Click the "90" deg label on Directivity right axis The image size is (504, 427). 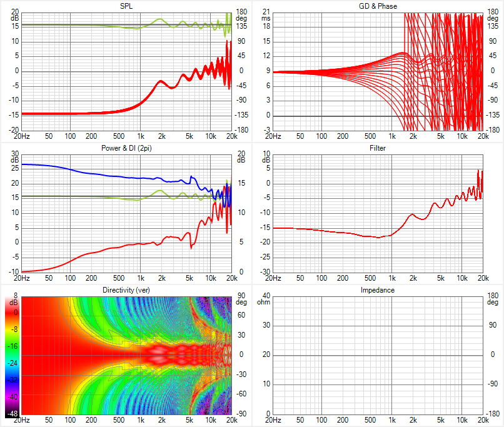(x=241, y=296)
